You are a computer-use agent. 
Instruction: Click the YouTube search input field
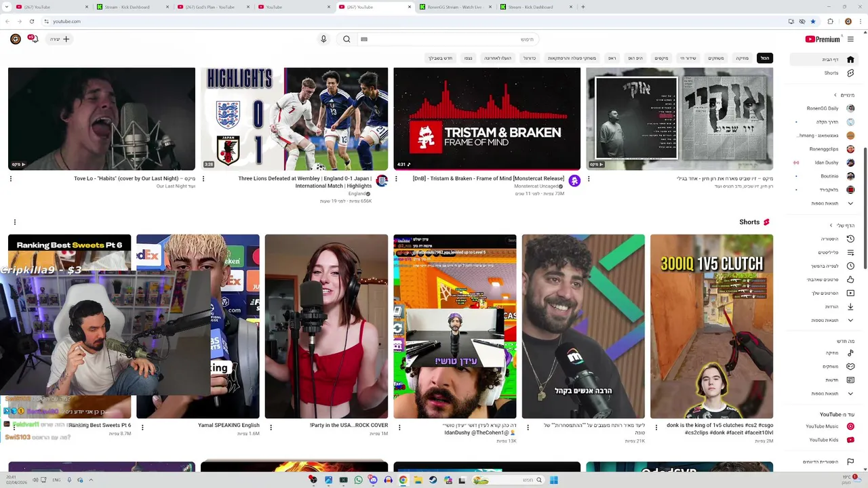(x=448, y=39)
